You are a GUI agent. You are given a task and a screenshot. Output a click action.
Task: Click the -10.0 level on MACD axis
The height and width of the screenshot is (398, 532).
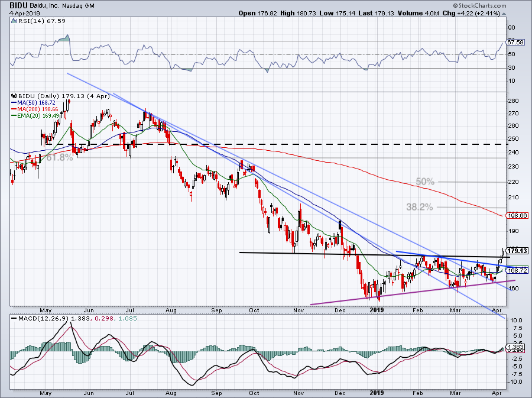(x=515, y=381)
